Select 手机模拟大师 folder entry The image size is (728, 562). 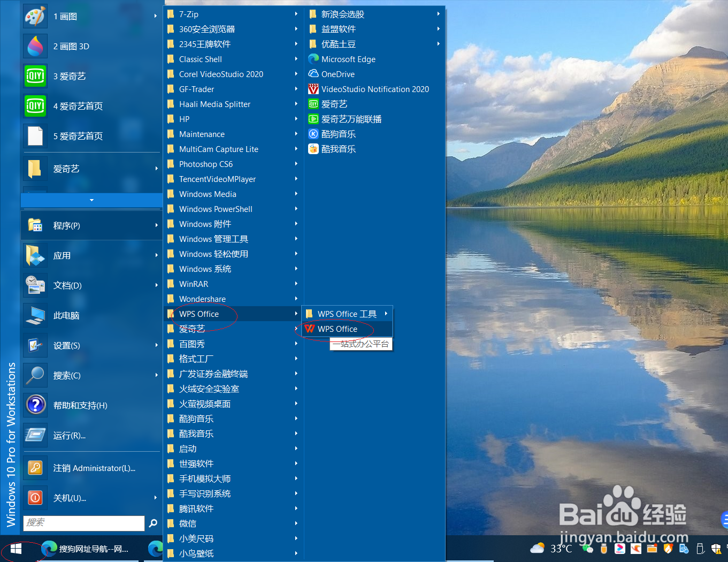pyautogui.click(x=234, y=479)
